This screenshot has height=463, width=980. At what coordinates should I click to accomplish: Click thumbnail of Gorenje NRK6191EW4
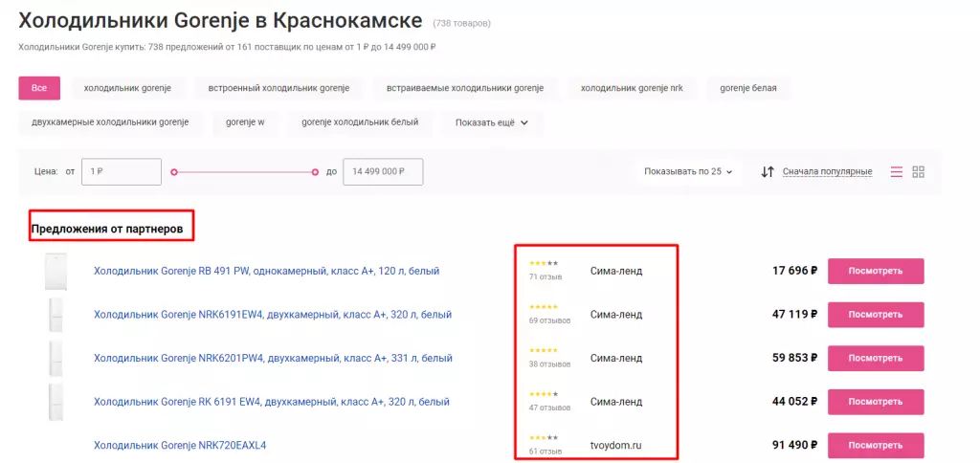pyautogui.click(x=56, y=315)
